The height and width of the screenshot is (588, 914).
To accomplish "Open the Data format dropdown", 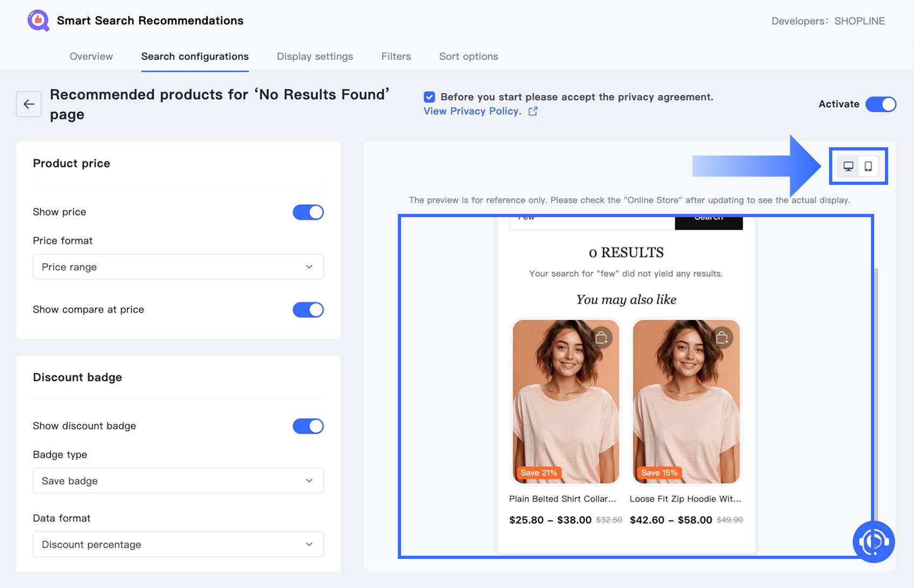I will click(178, 544).
